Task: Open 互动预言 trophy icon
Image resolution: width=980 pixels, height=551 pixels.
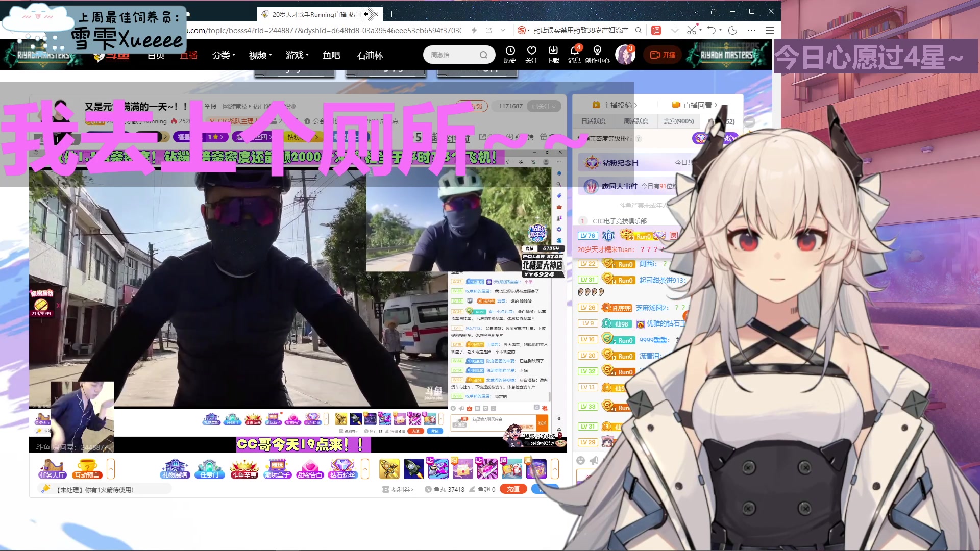Action: click(x=87, y=469)
